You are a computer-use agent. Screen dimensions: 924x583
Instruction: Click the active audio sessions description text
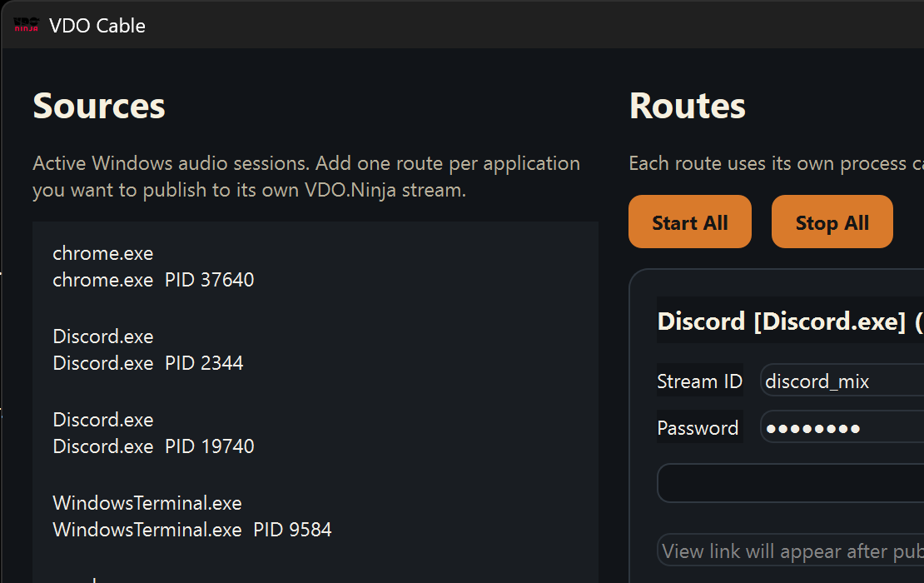pos(306,176)
